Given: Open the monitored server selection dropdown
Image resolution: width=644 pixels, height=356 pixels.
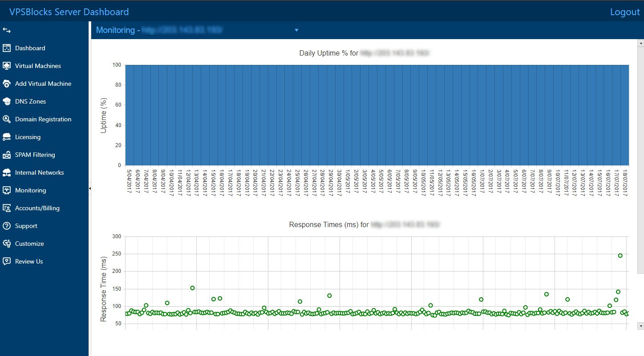Looking at the screenshot, I should click(x=296, y=30).
